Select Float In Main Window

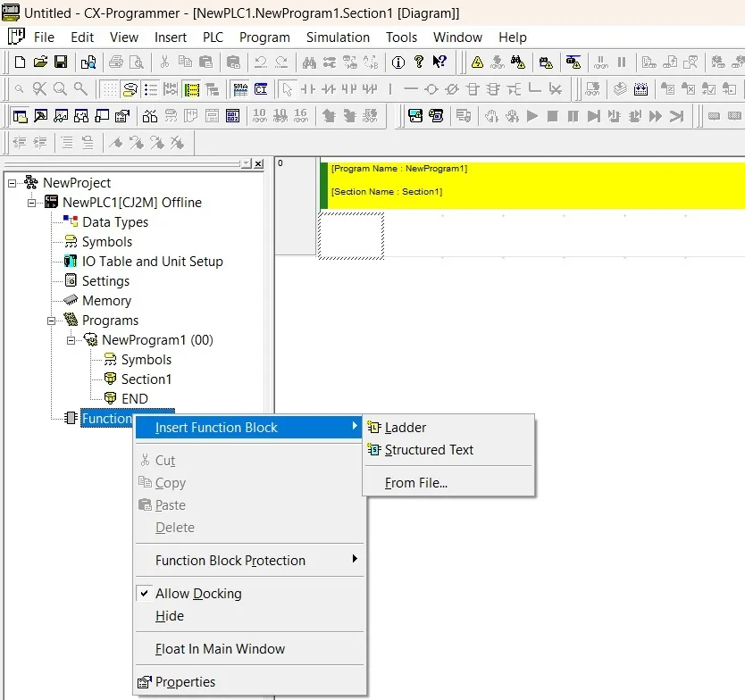point(249,649)
